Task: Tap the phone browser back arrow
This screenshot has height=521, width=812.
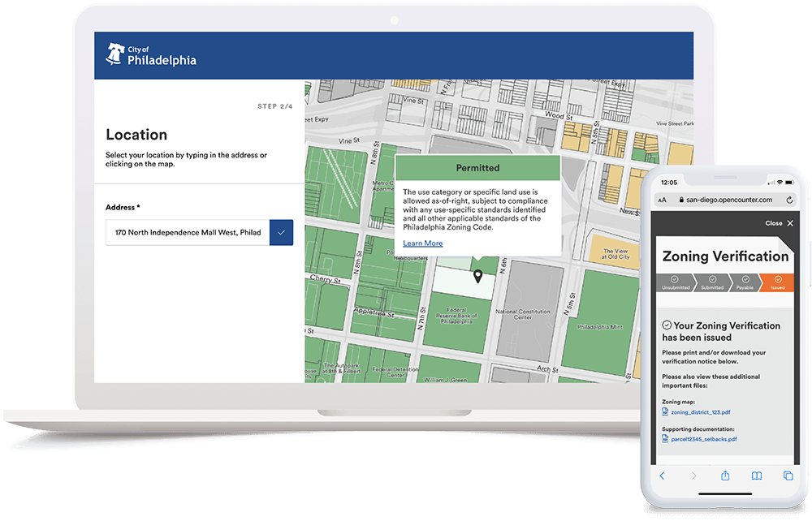Action: tap(662, 476)
